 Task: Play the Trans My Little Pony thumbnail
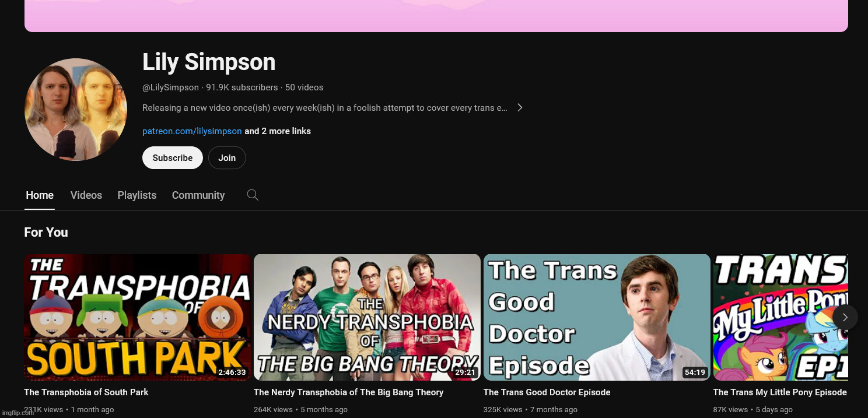(x=780, y=317)
